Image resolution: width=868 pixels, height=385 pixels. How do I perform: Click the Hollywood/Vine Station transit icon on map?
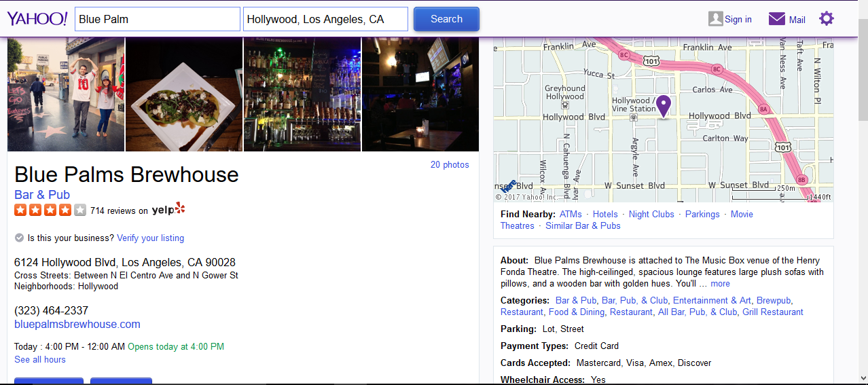[633, 117]
